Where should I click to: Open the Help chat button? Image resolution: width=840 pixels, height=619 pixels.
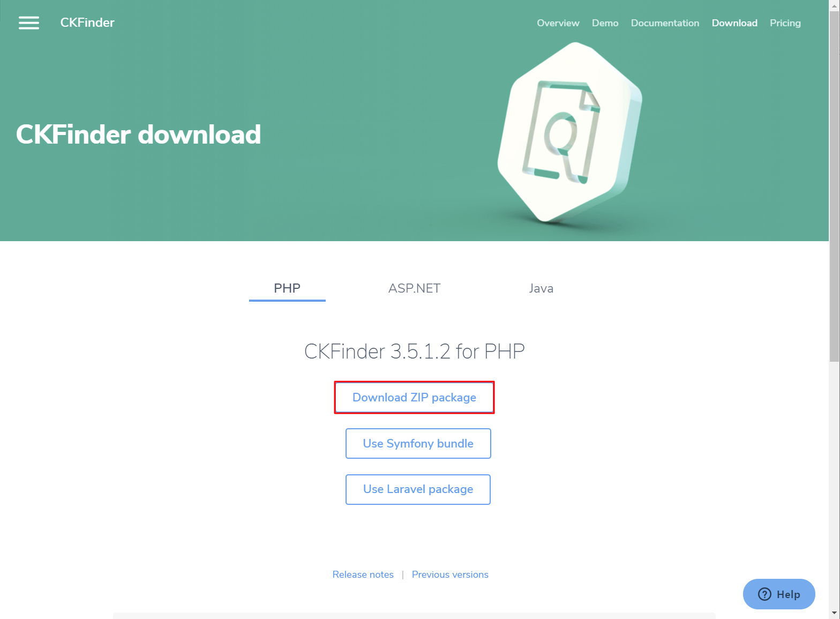(x=779, y=594)
